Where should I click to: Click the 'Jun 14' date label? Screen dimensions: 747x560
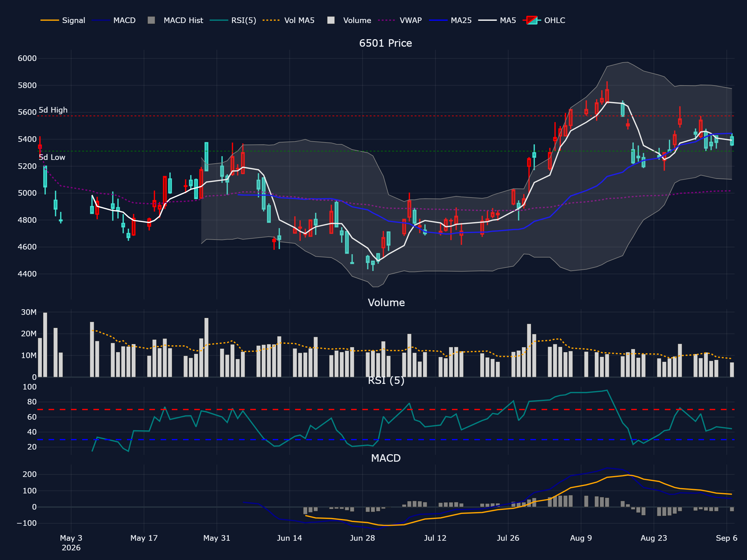pos(289,538)
